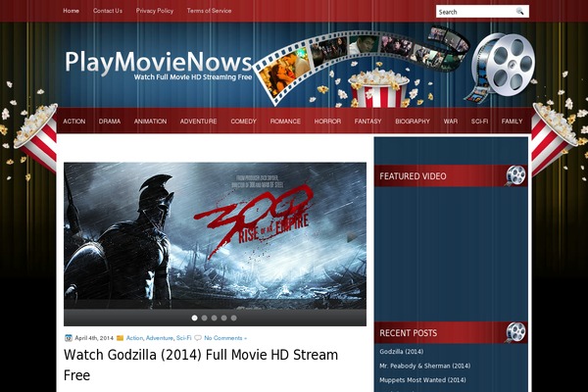The image size is (588, 392).
Task: Browse the Fantasy category
Action: (x=367, y=122)
